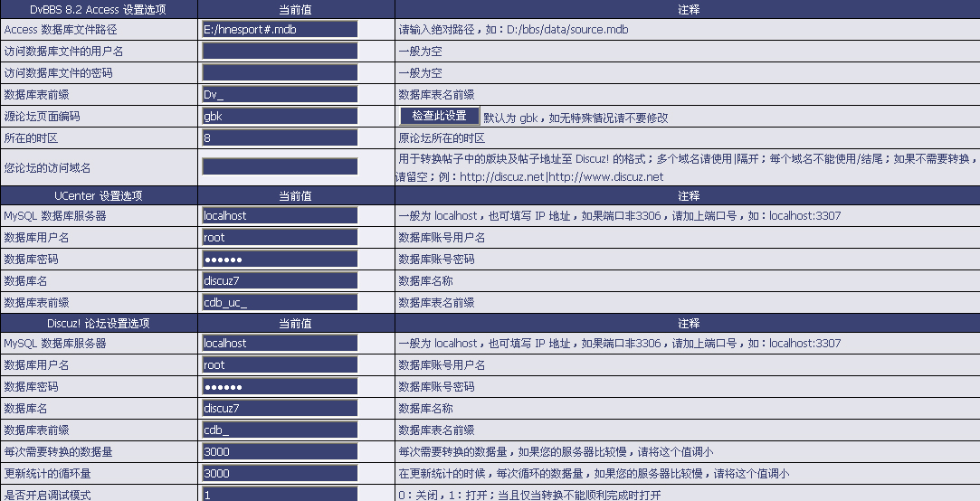
Task: Click the 是否开启调试模式 label
Action: click(x=47, y=495)
